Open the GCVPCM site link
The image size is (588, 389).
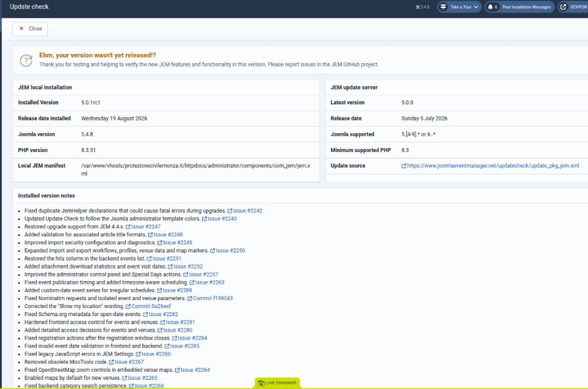pos(573,7)
